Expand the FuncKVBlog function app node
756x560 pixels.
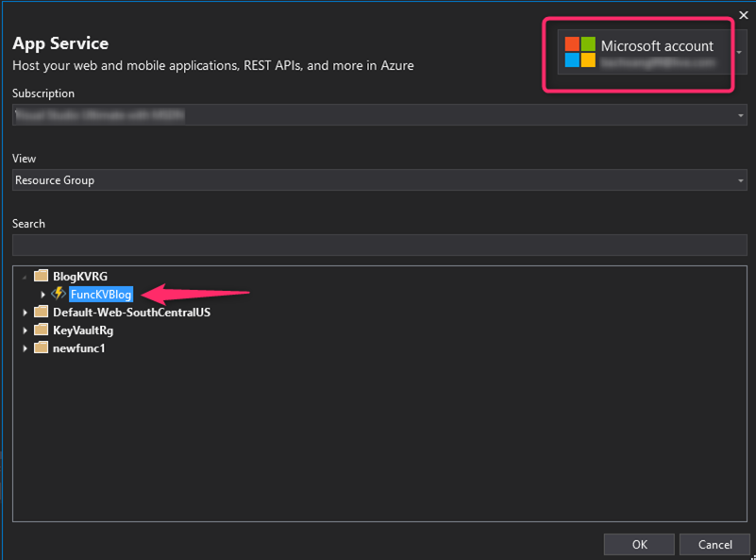pos(42,295)
